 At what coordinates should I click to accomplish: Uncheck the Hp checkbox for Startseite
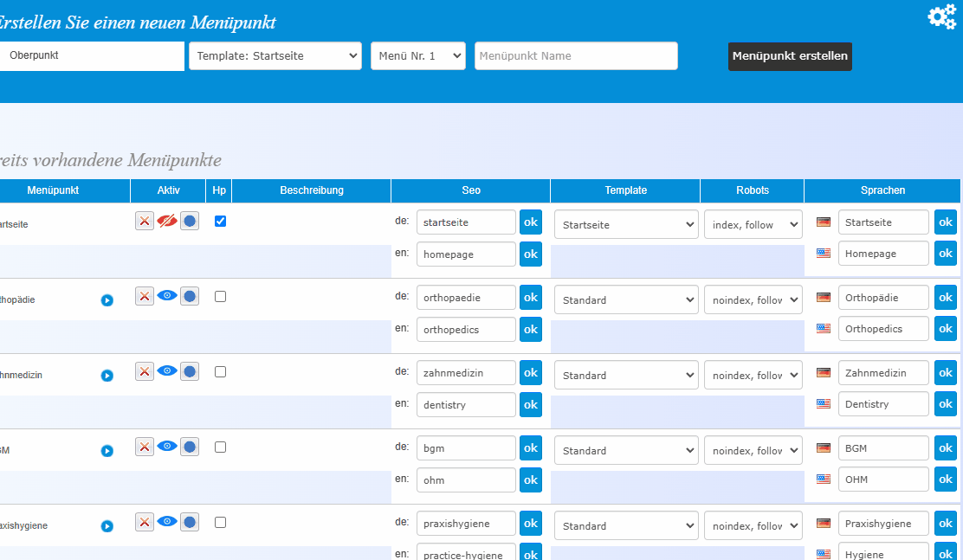tap(220, 221)
